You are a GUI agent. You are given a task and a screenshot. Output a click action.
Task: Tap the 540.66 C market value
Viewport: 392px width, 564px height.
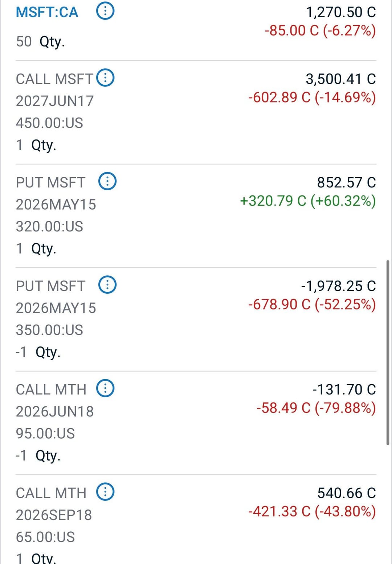[x=346, y=493]
